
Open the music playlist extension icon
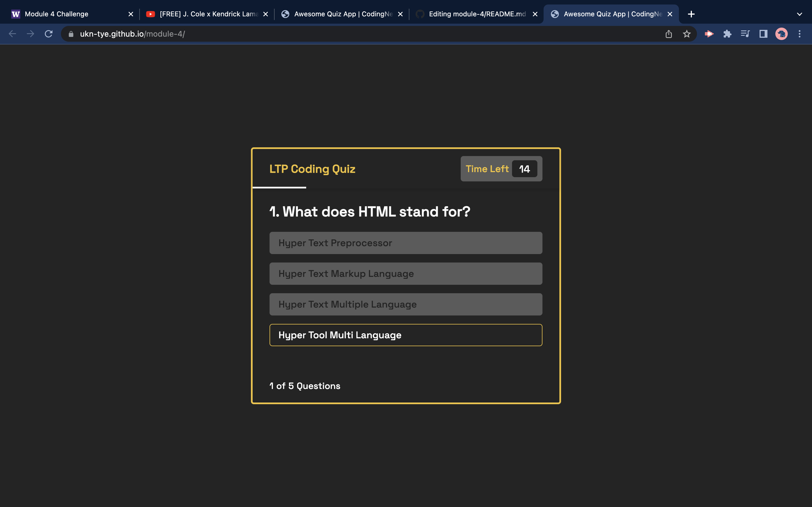pos(745,34)
